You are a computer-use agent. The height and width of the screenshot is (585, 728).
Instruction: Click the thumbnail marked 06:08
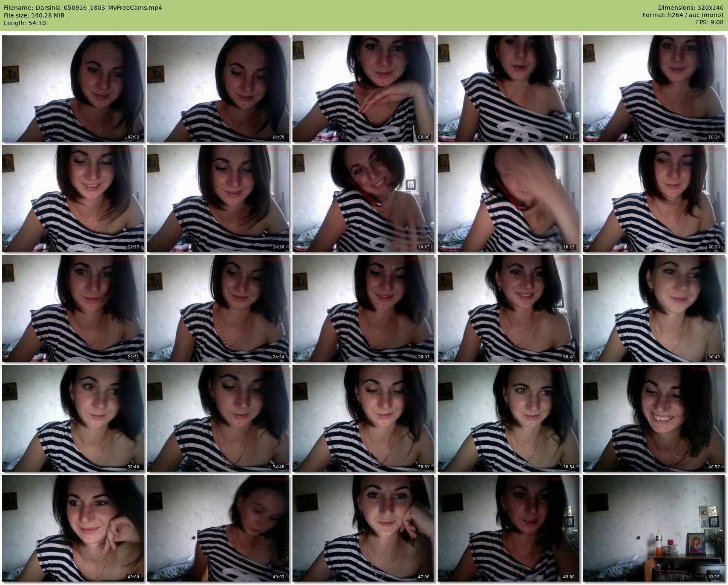(364, 89)
